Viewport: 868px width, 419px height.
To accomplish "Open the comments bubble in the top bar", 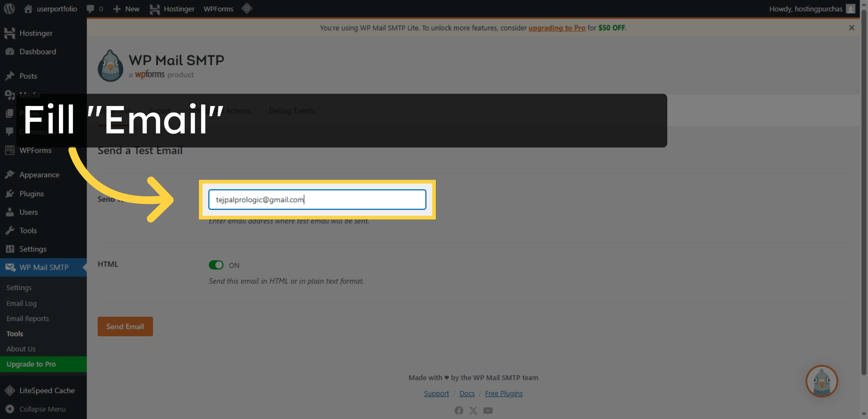I will (90, 9).
